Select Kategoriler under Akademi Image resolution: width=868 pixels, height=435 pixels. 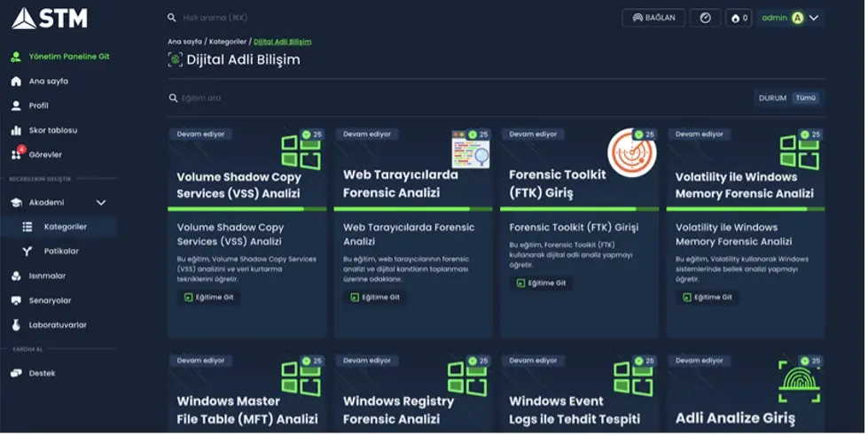point(65,227)
